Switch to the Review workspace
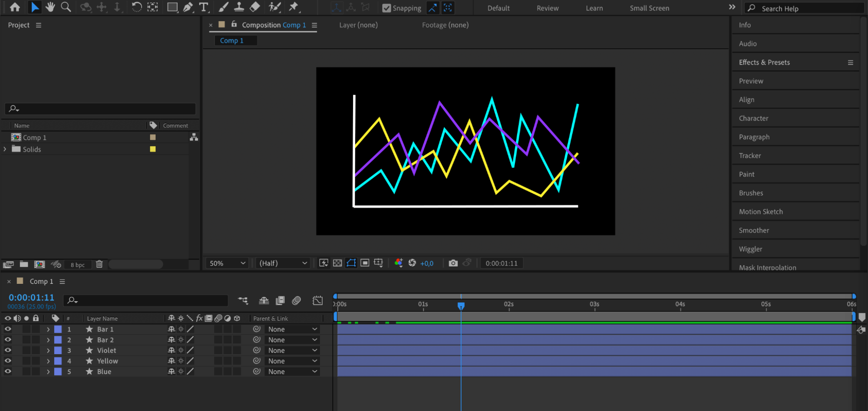 (x=547, y=8)
